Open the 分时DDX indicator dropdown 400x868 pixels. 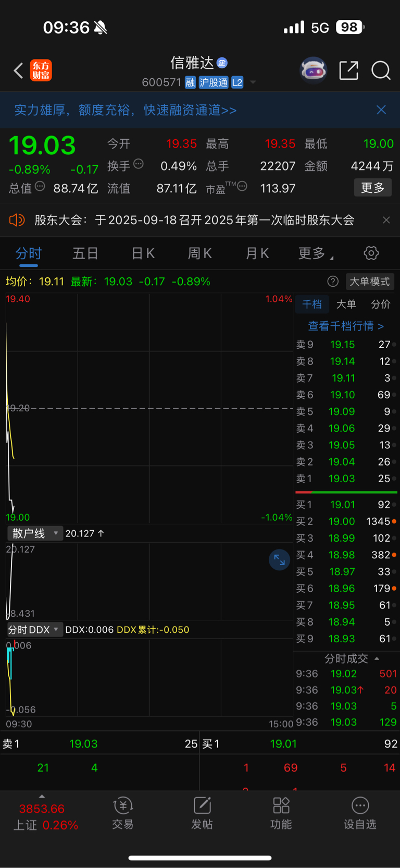(35, 630)
